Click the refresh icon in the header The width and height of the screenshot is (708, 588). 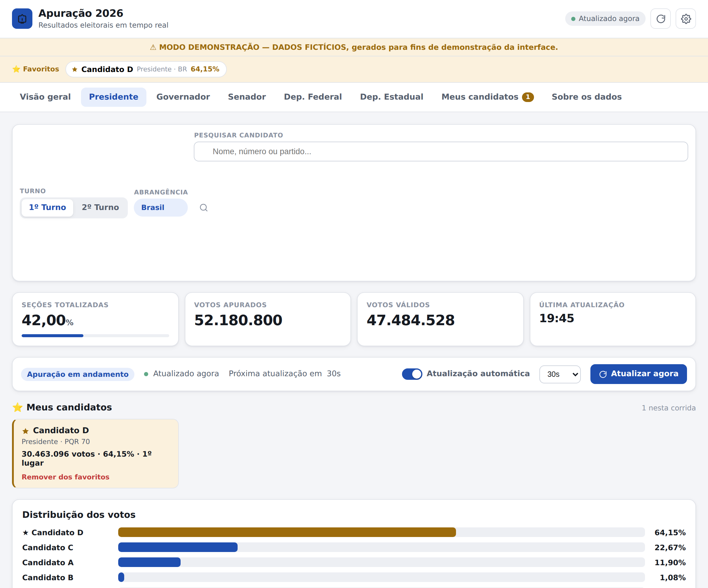tap(661, 19)
